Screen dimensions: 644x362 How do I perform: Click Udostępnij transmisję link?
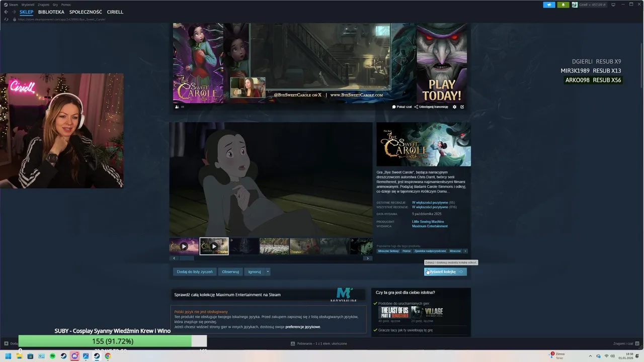(x=431, y=107)
